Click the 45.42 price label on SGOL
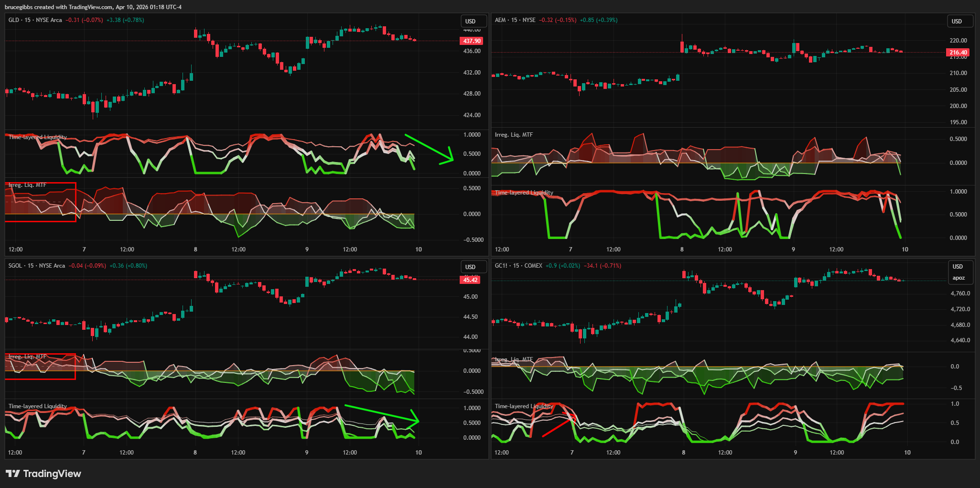 tap(470, 280)
